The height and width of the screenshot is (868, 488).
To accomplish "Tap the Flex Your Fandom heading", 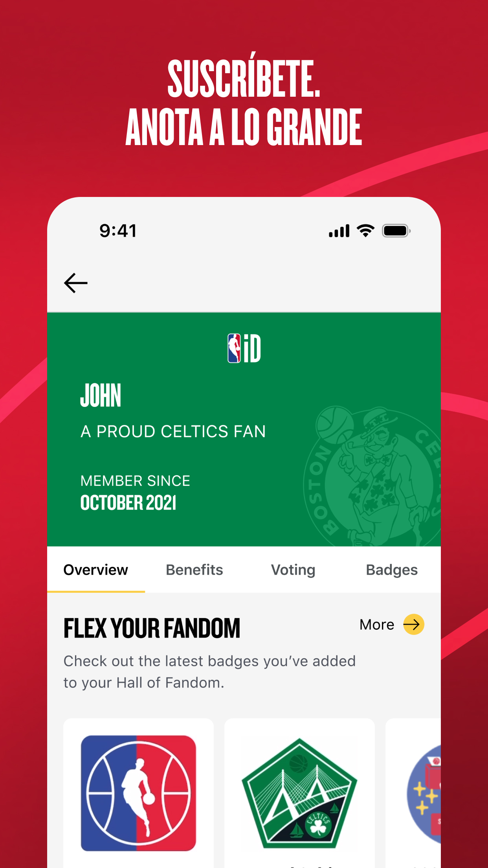I will click(152, 628).
